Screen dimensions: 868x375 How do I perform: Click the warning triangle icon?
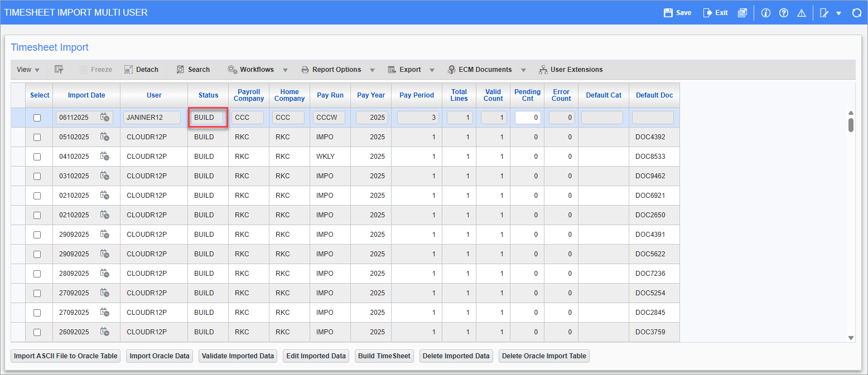pos(802,12)
